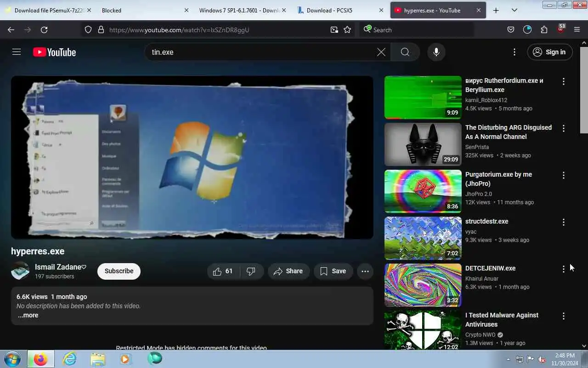Go back one page in Firefox

coord(11,29)
